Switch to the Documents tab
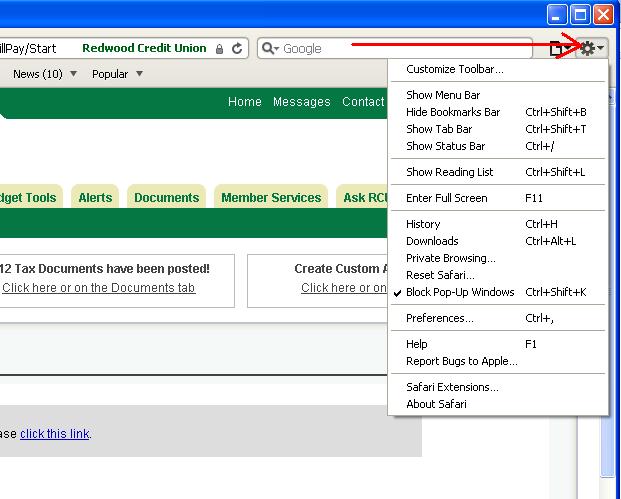Image resolution: width=621 pixels, height=499 pixels. 166,196
